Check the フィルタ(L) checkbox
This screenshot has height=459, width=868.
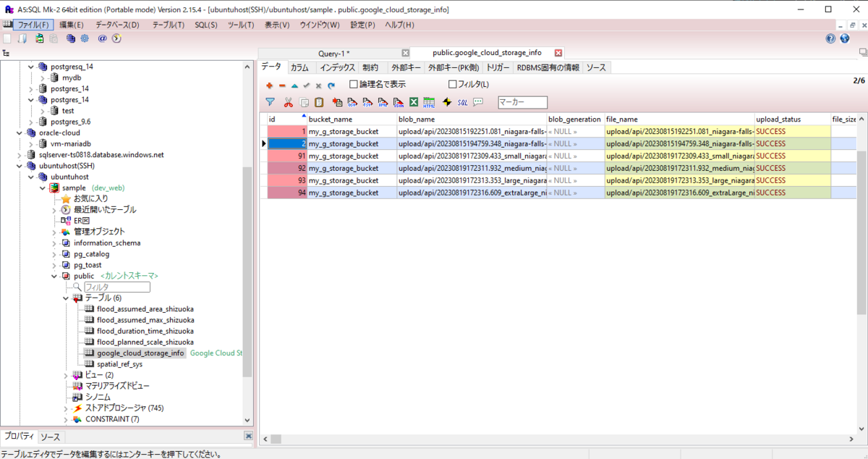coord(452,85)
